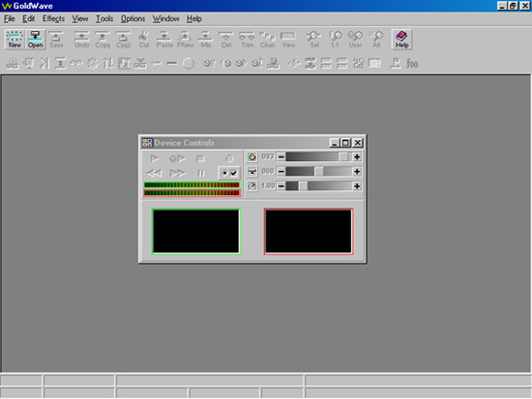
Task: Click the red-bordered right oscilloscope display
Action: point(309,232)
